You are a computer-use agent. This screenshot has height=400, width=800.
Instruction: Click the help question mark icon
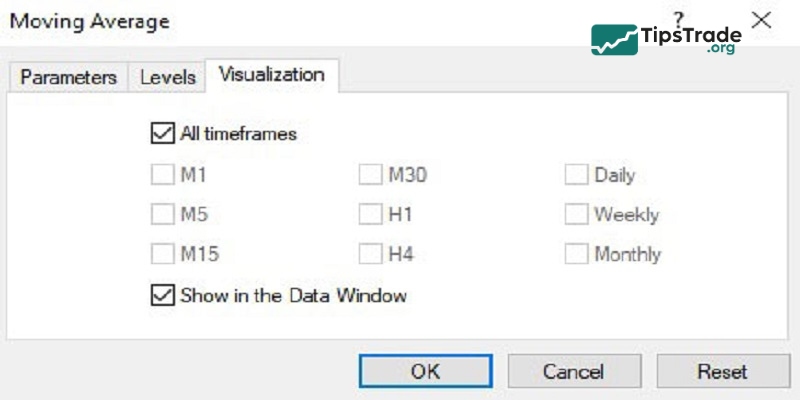[x=679, y=19]
